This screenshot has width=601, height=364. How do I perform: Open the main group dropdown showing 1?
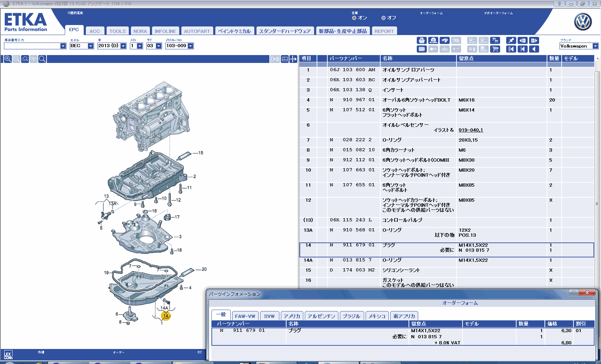tap(140, 46)
